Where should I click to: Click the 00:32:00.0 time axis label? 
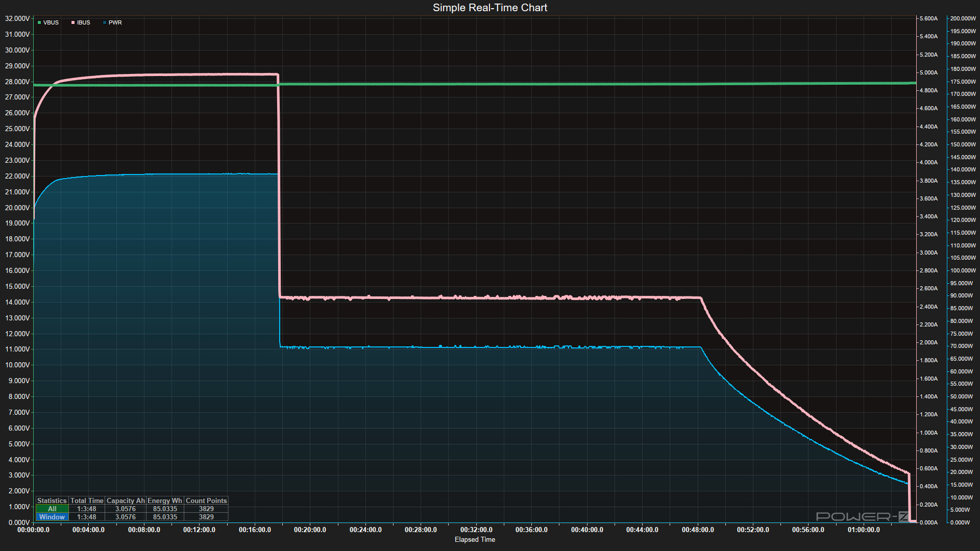coord(476,530)
